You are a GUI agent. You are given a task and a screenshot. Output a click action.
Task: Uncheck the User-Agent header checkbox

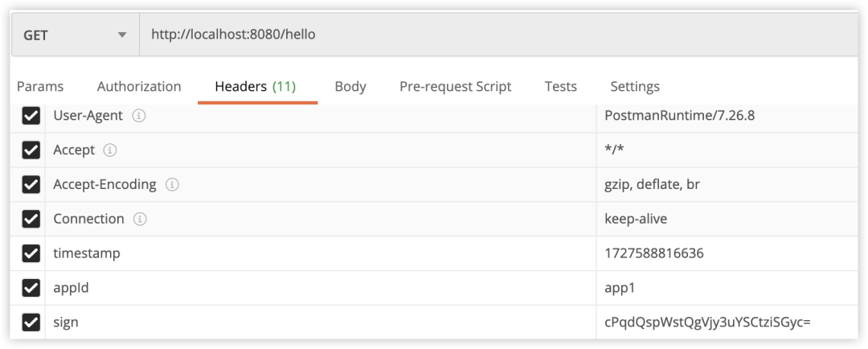click(31, 116)
